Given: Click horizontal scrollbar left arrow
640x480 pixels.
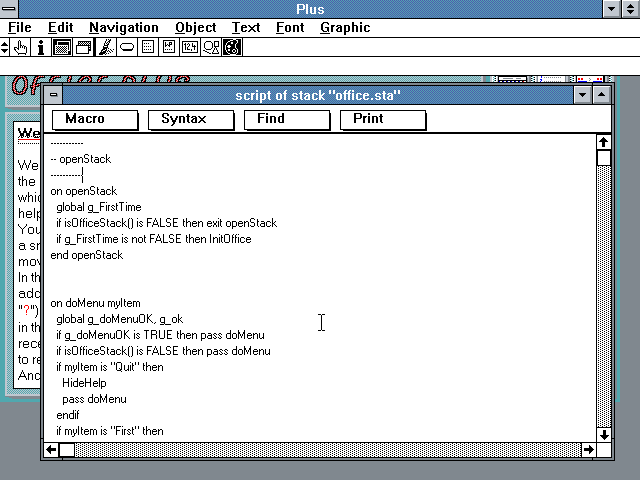Looking at the screenshot, I should [51, 450].
